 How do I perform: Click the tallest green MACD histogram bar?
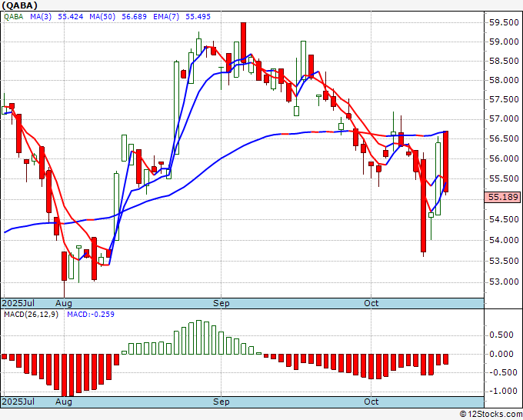pyautogui.click(x=198, y=337)
